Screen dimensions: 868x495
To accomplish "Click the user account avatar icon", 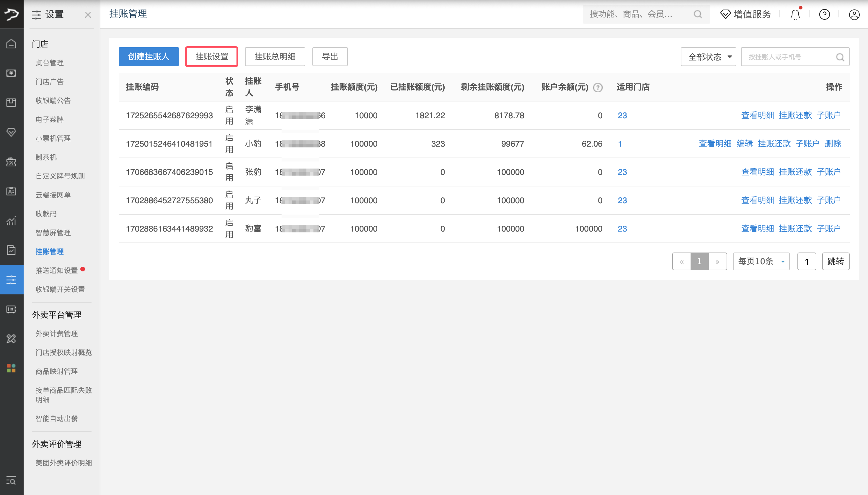I will tap(854, 15).
